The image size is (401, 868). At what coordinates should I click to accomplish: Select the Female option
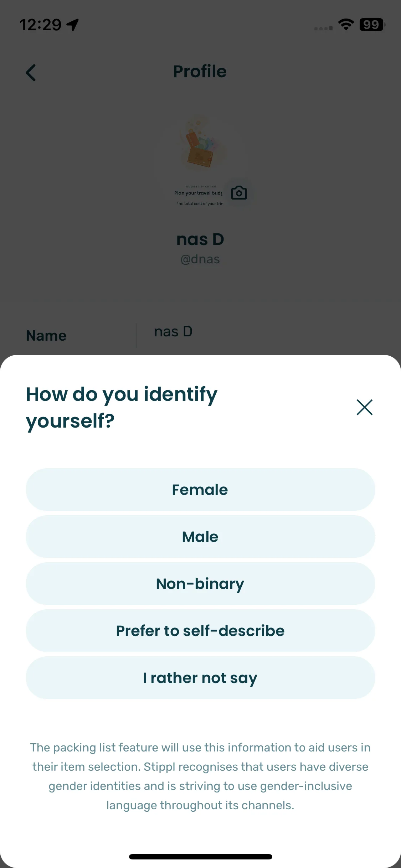click(x=200, y=490)
